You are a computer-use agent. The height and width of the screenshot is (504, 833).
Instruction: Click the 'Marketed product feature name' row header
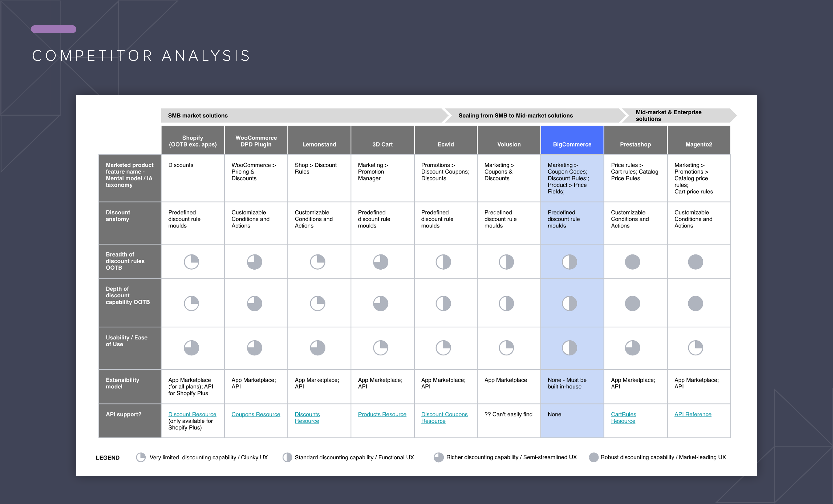[130, 178]
